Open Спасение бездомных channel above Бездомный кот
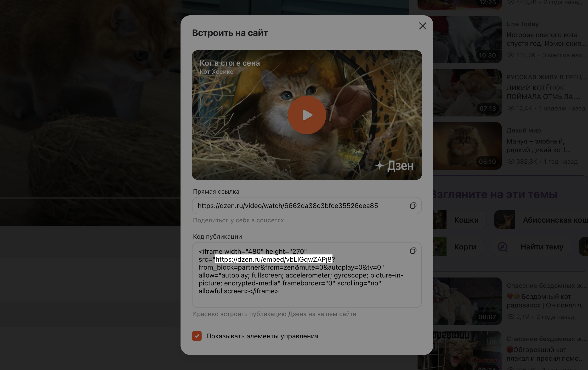This screenshot has width=588, height=370. pos(547,285)
